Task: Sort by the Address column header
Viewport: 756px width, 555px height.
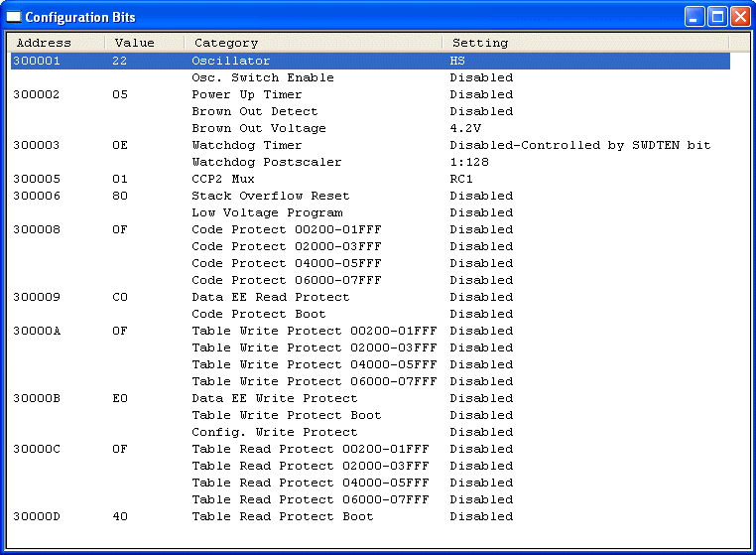Action: pyautogui.click(x=57, y=43)
